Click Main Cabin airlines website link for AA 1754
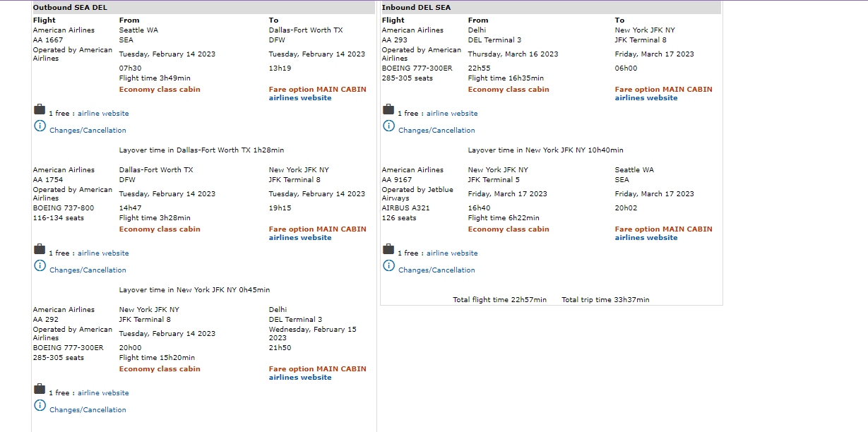The height and width of the screenshot is (432, 868). (299, 238)
